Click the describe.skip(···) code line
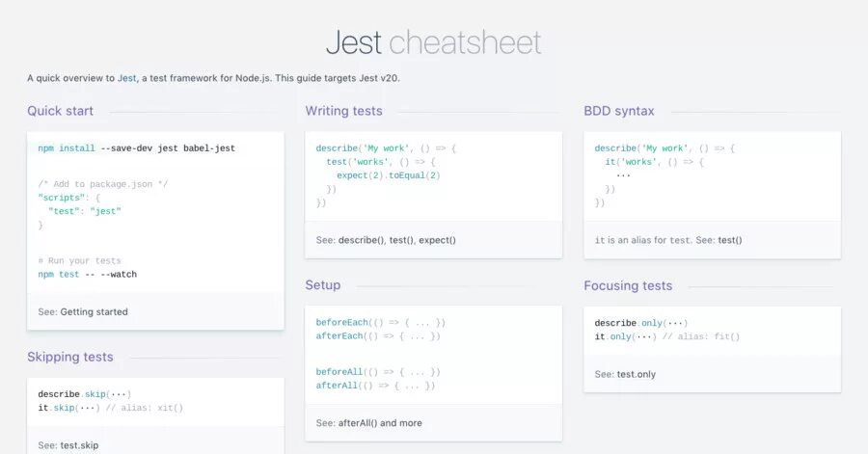868x454 pixels. pos(85,394)
